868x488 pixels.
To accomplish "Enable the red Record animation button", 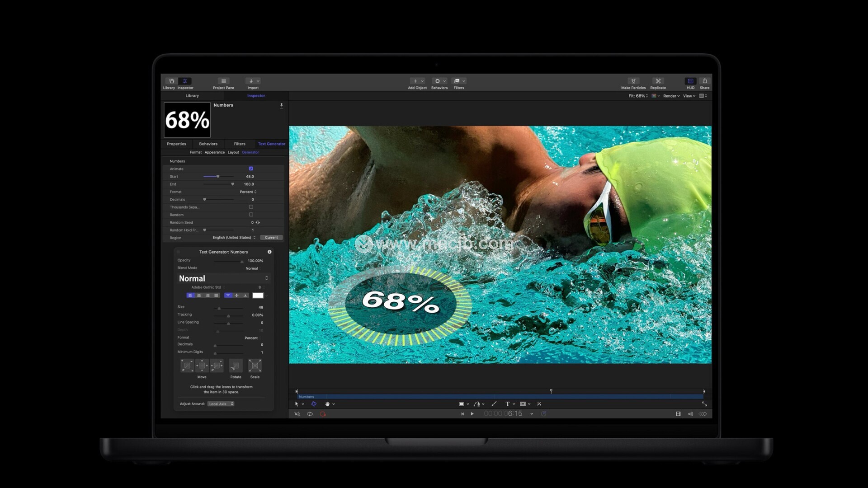I will coord(323,414).
